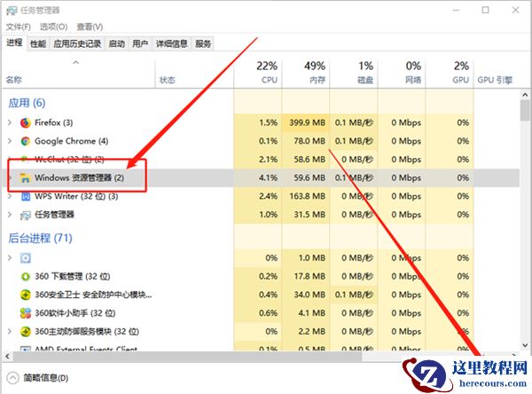Click the vertical scrollbar thumb

point(525,110)
